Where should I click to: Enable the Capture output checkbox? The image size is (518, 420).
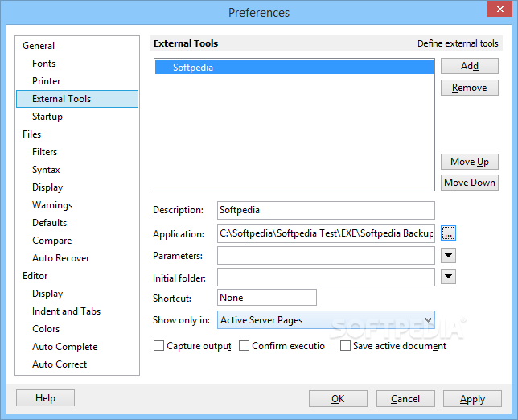(x=158, y=346)
